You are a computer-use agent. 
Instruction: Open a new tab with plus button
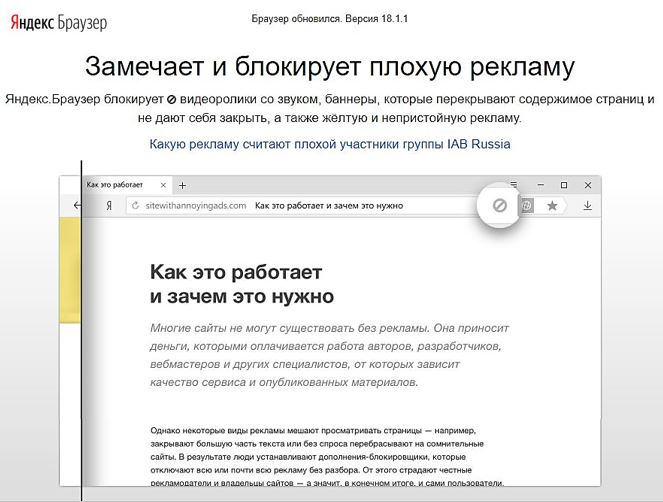[182, 185]
